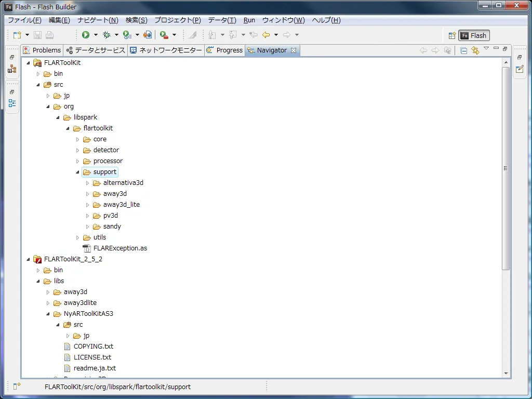The width and height of the screenshot is (532, 399).
Task: Select readme.ja.txt file
Action: [90, 368]
